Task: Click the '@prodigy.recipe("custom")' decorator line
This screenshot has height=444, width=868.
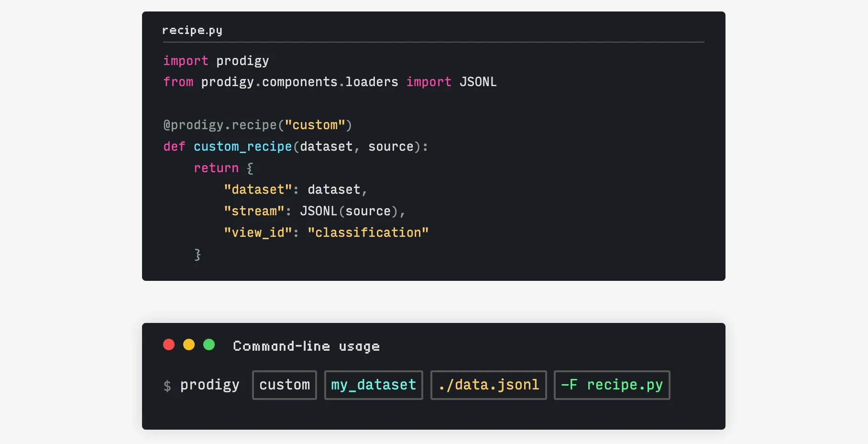Action: click(x=258, y=125)
